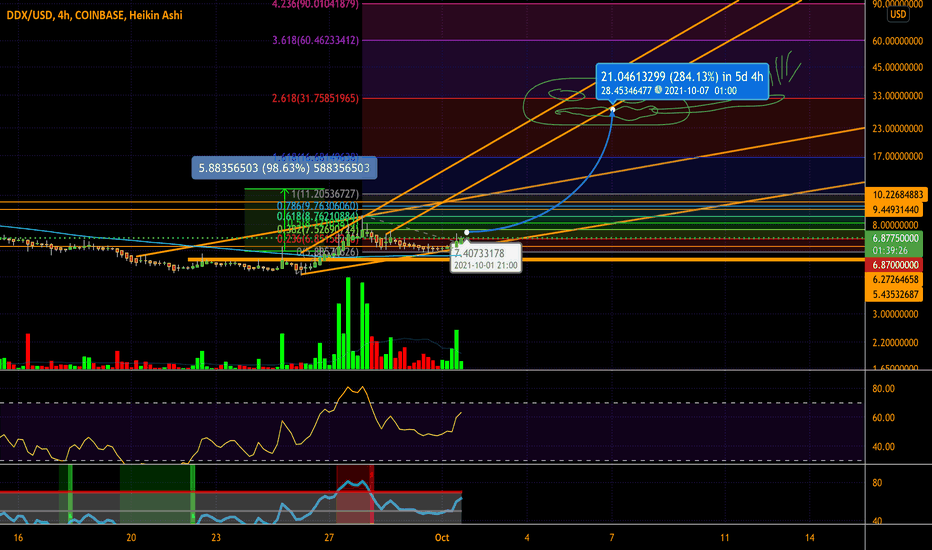Click the USD currency button
This screenshot has height=550, width=932.
point(898,14)
